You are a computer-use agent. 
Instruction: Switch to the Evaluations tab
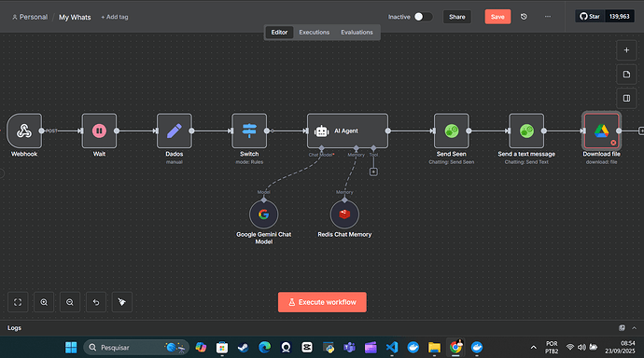pyautogui.click(x=357, y=32)
